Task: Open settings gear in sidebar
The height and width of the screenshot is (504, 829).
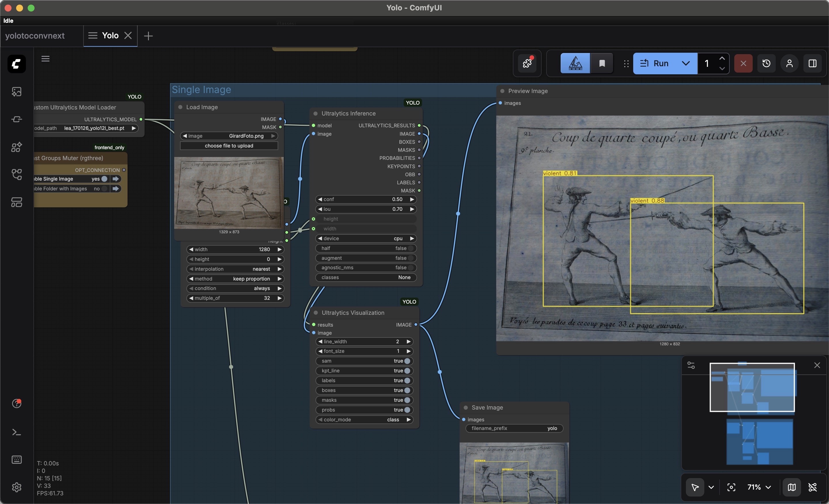Action: 16,487
